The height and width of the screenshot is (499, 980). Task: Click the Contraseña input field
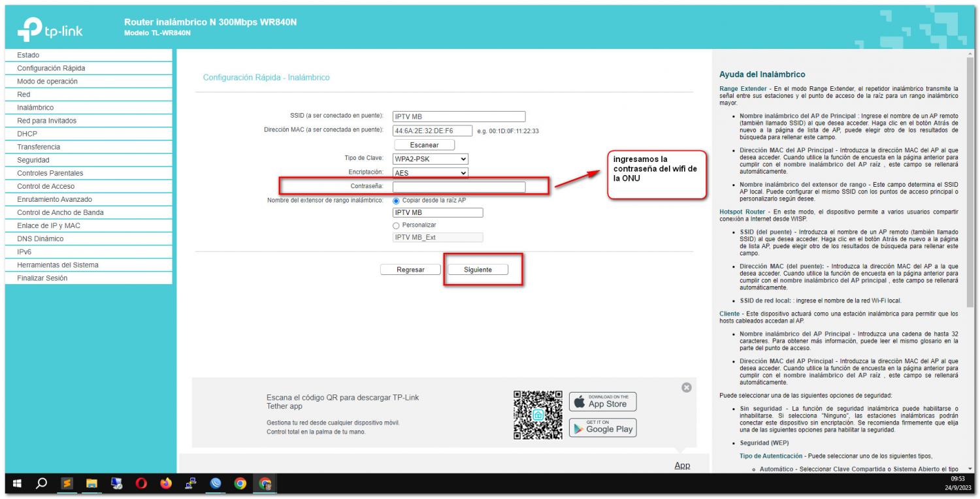[459, 187]
